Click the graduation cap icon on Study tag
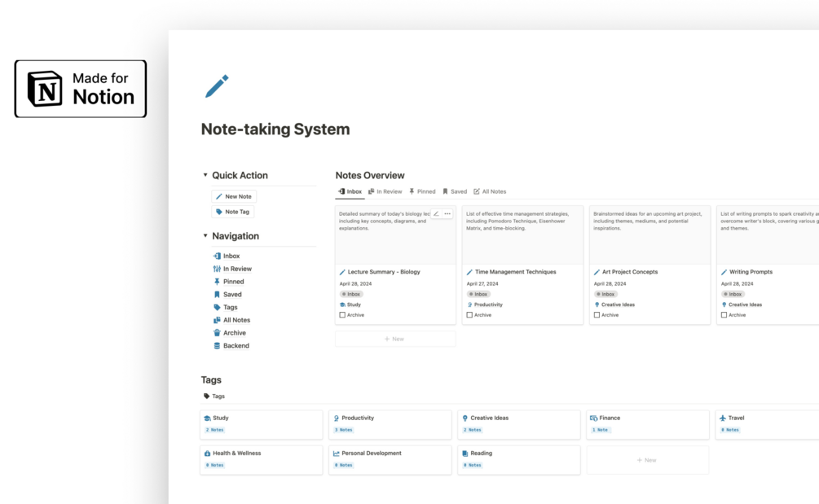This screenshot has width=819, height=504. click(207, 419)
